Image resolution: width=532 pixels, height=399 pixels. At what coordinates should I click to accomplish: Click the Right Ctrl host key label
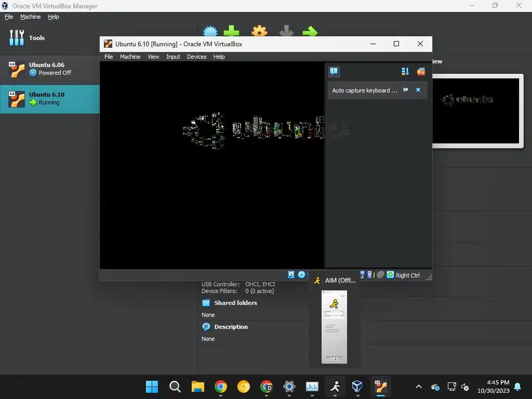[x=407, y=275]
